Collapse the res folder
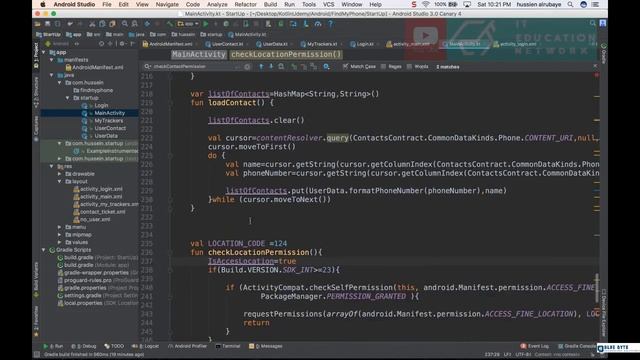Image resolution: width=640 pixels, height=360 pixels. (52, 166)
